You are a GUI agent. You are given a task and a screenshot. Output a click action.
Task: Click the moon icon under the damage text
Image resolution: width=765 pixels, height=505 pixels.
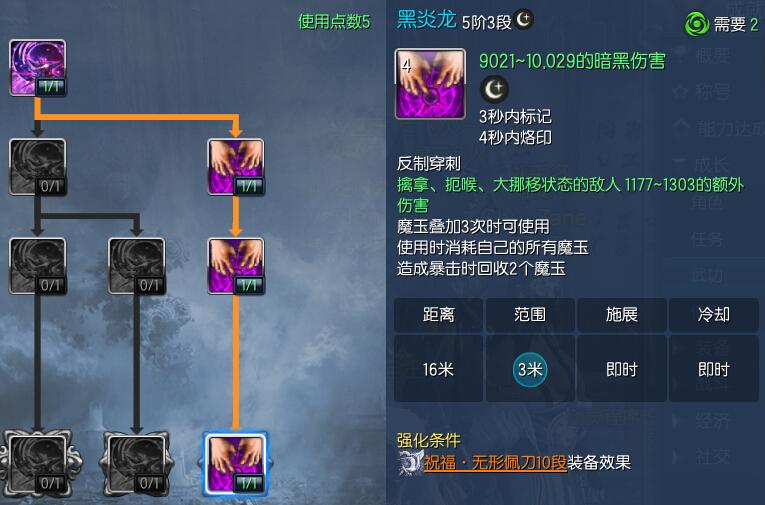(494, 89)
